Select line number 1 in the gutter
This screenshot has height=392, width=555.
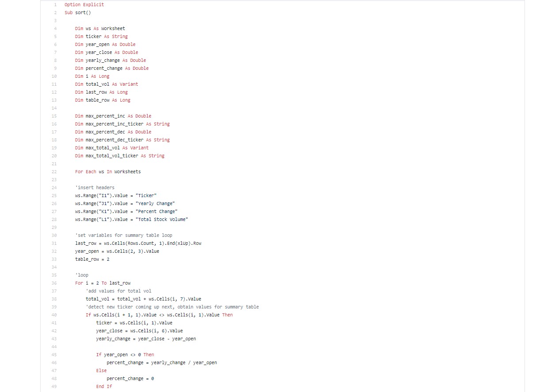click(x=55, y=4)
